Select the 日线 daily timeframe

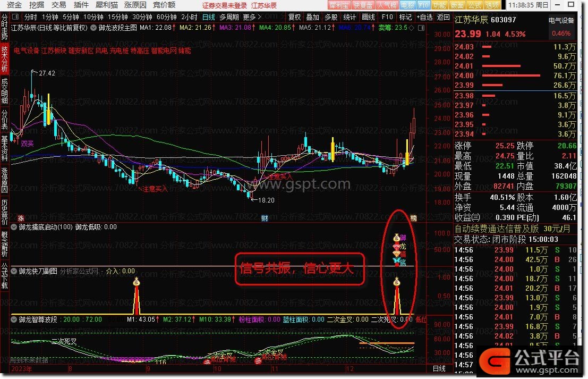[209, 17]
